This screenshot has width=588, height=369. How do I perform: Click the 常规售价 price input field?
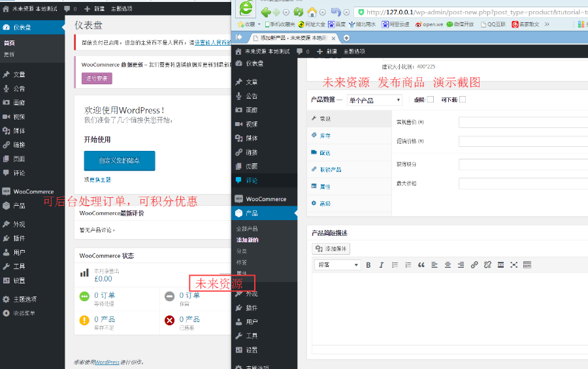pos(523,122)
